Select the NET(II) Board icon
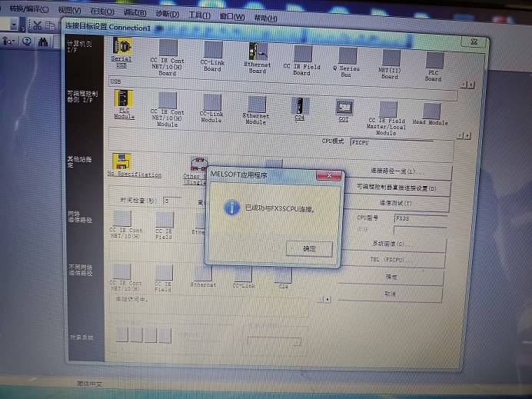 pos(391,58)
